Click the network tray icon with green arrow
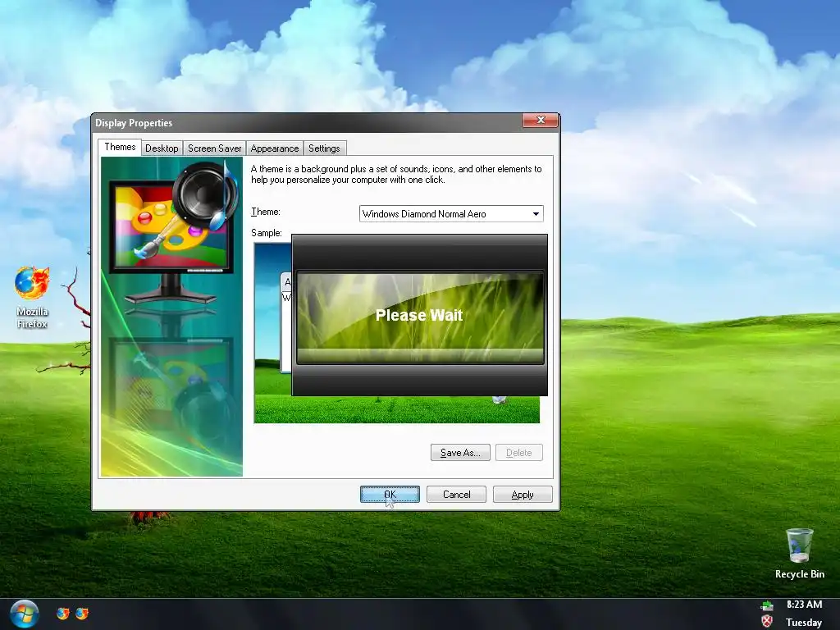The image size is (840, 630). pyautogui.click(x=767, y=606)
